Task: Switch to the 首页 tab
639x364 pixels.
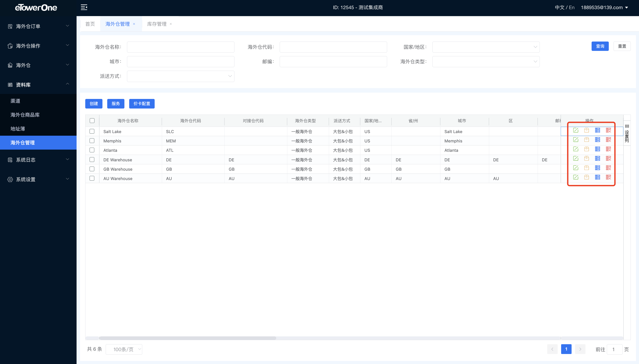Action: tap(90, 24)
